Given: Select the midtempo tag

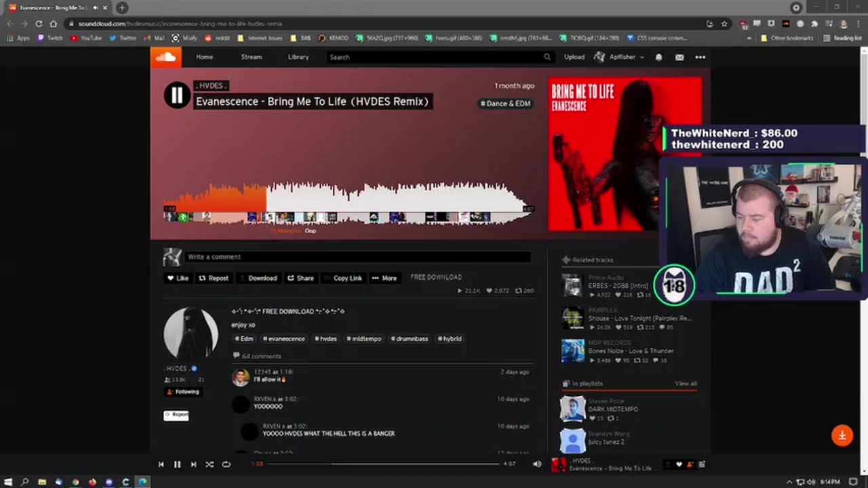Looking at the screenshot, I should click(364, 338).
